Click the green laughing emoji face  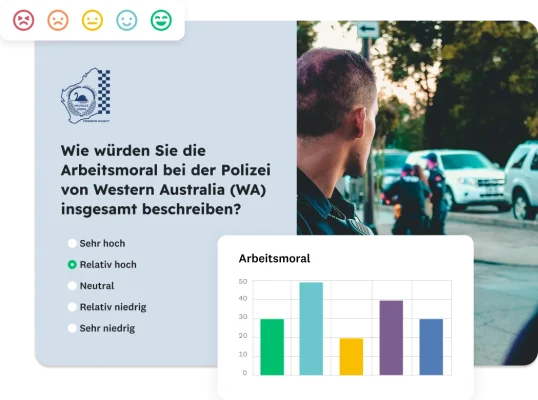(x=161, y=20)
